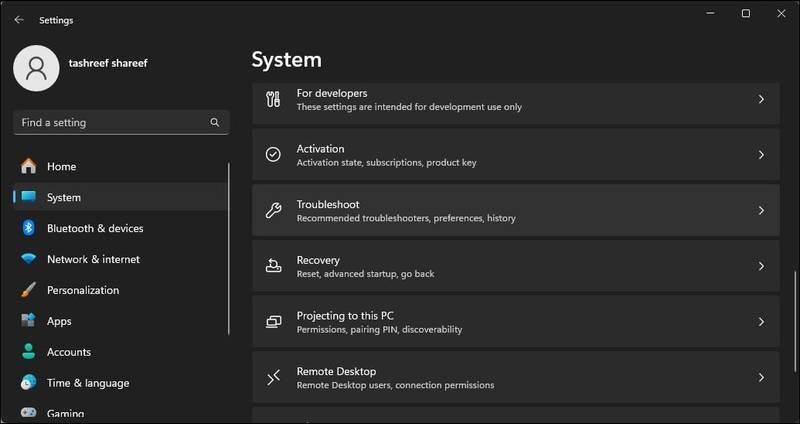
Task: Open Time & language settings
Action: tap(87, 383)
